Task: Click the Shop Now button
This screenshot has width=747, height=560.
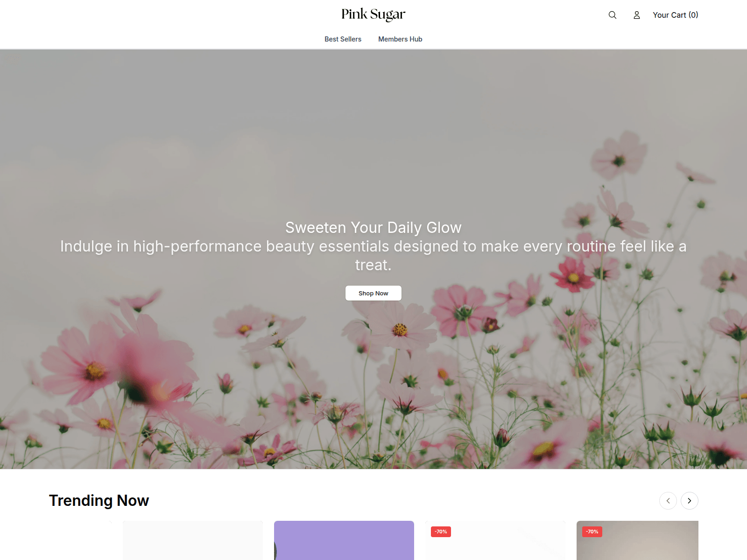Action: [373, 293]
